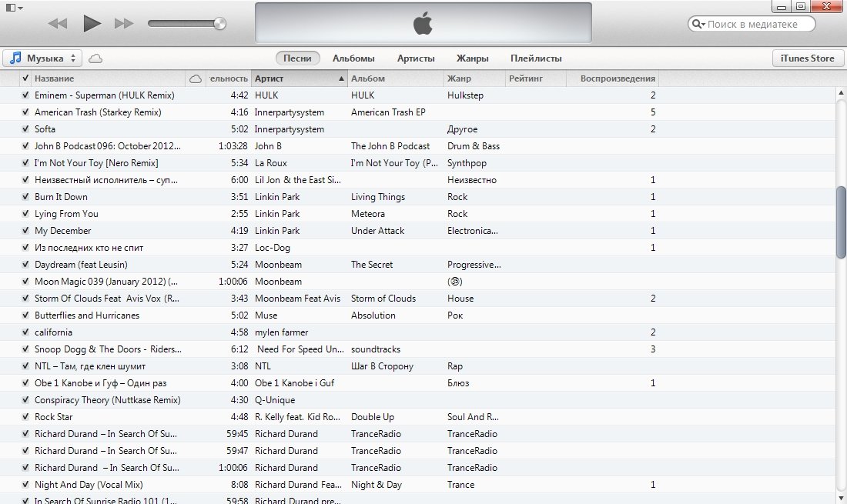Open the Музыка library selector

coord(42,58)
